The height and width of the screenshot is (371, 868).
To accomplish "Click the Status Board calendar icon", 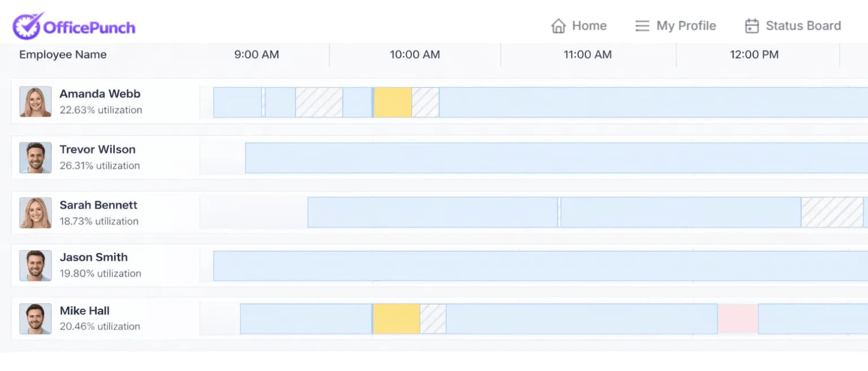I will coord(752,26).
